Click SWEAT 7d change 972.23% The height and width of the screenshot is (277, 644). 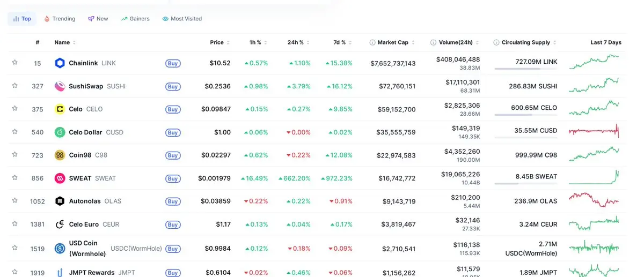336,178
